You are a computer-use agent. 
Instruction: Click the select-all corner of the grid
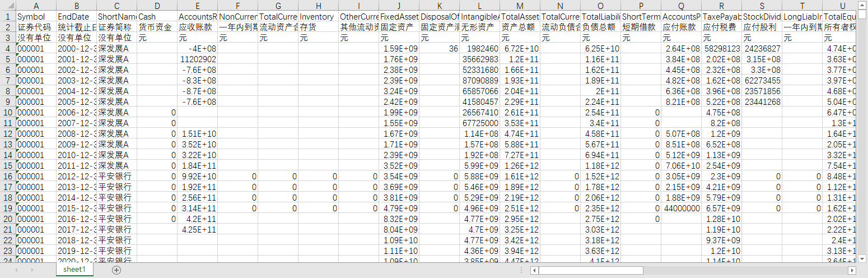(x=8, y=6)
